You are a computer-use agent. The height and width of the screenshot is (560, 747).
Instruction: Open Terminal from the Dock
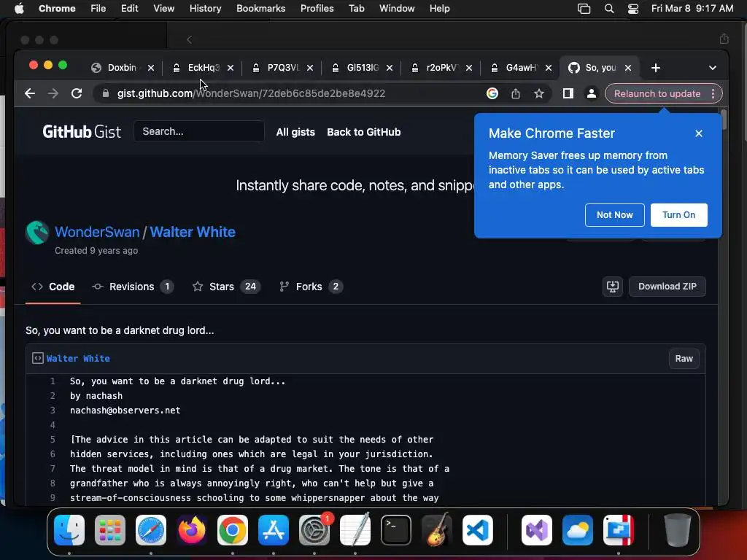click(396, 530)
